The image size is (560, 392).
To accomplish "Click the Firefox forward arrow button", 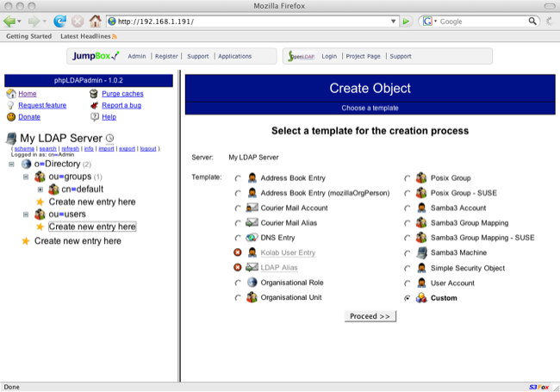I will [x=34, y=22].
